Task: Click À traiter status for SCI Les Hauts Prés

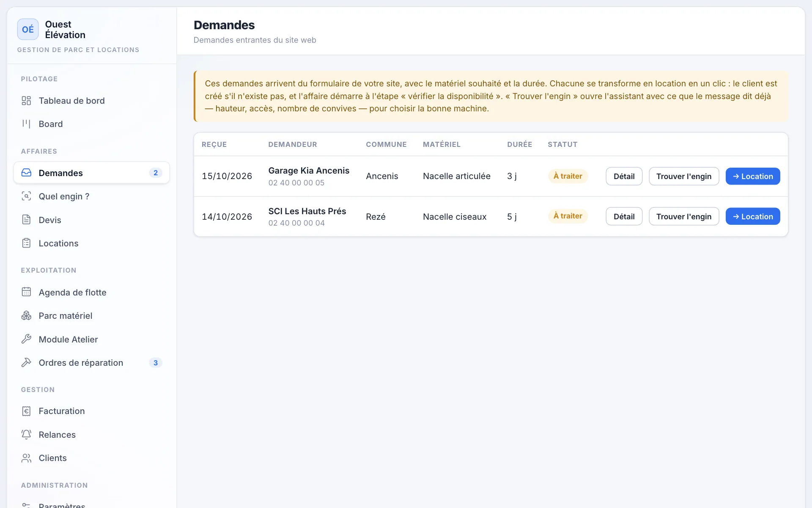Action: click(568, 216)
